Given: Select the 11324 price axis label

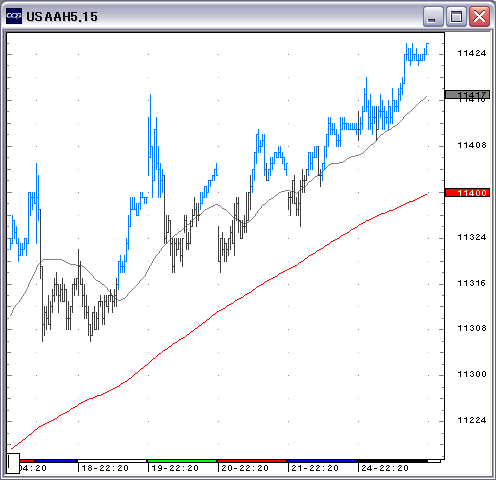Looking at the screenshot, I should [x=472, y=237].
